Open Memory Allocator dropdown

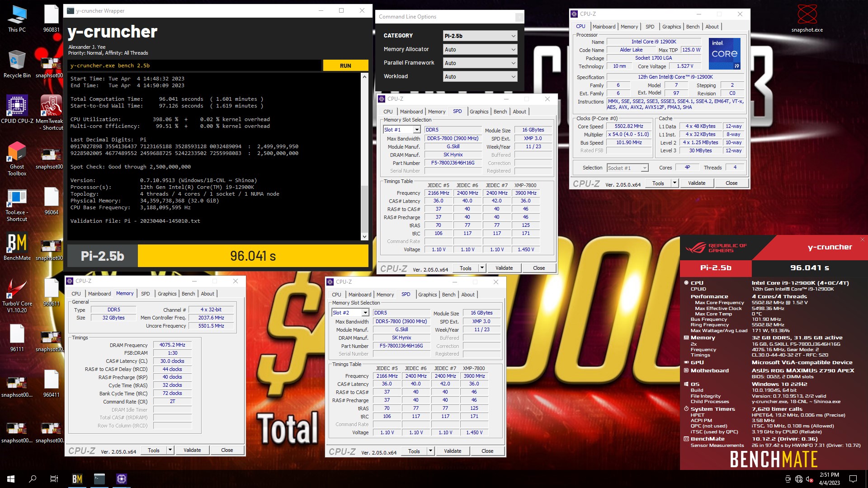tap(480, 49)
